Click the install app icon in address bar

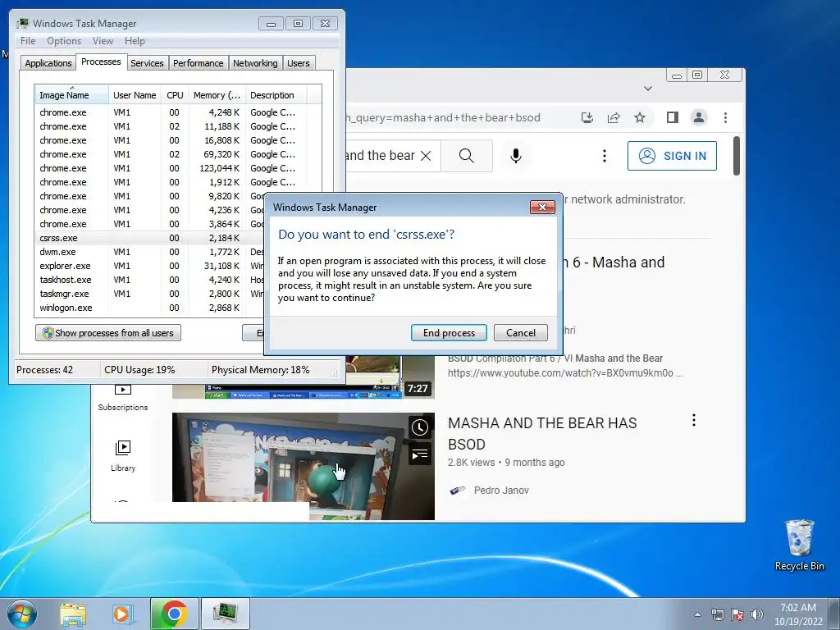coord(587,117)
